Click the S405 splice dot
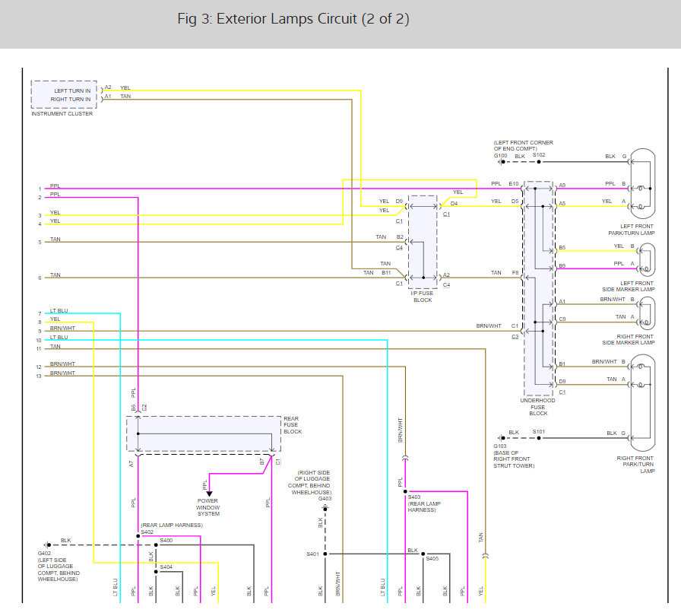Image resolution: width=681 pixels, height=616 pixels. tap(424, 554)
